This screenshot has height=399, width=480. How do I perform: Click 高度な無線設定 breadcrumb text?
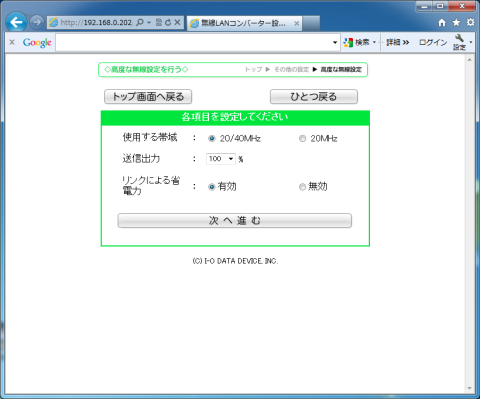point(341,69)
